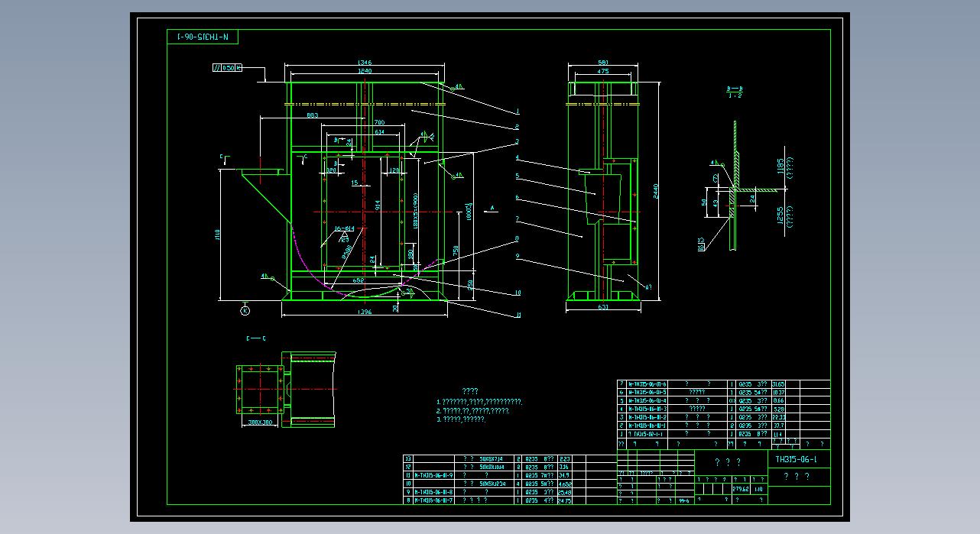
Task: Click the 1346 width dimension at top
Action: click(x=364, y=63)
